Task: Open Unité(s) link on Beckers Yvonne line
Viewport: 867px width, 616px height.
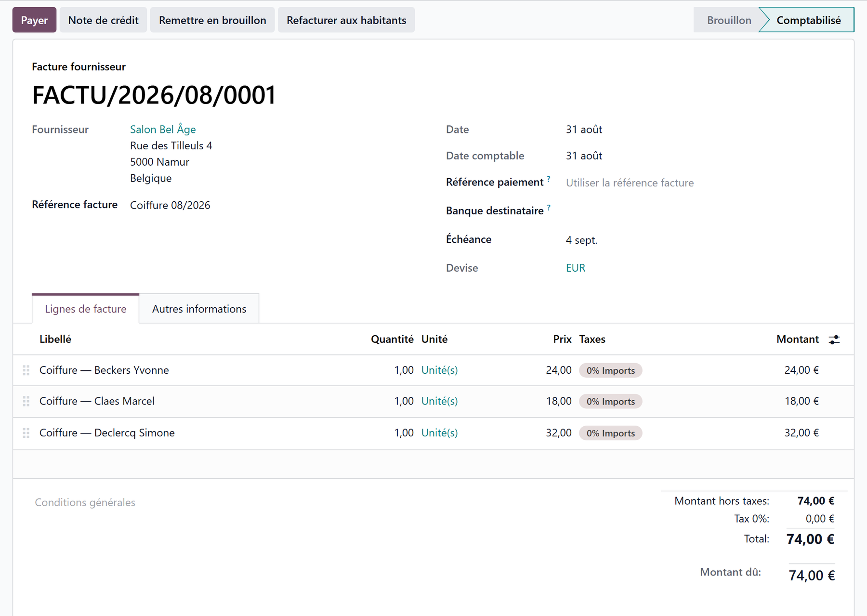Action: [x=439, y=370]
